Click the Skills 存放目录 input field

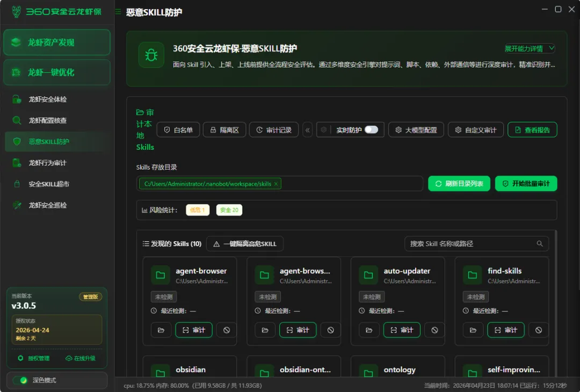(280, 184)
